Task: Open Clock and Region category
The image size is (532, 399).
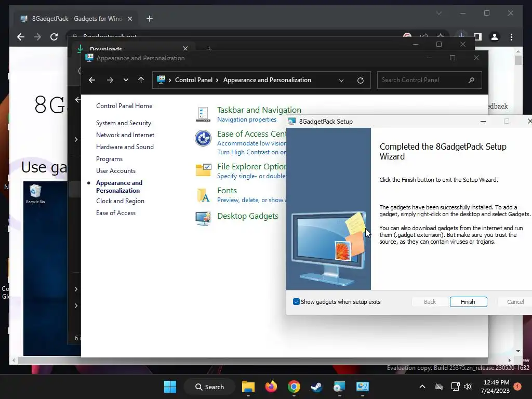Action: tap(120, 201)
